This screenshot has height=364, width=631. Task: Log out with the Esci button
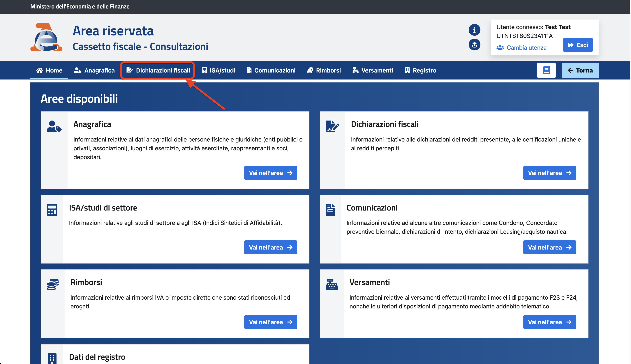click(578, 45)
